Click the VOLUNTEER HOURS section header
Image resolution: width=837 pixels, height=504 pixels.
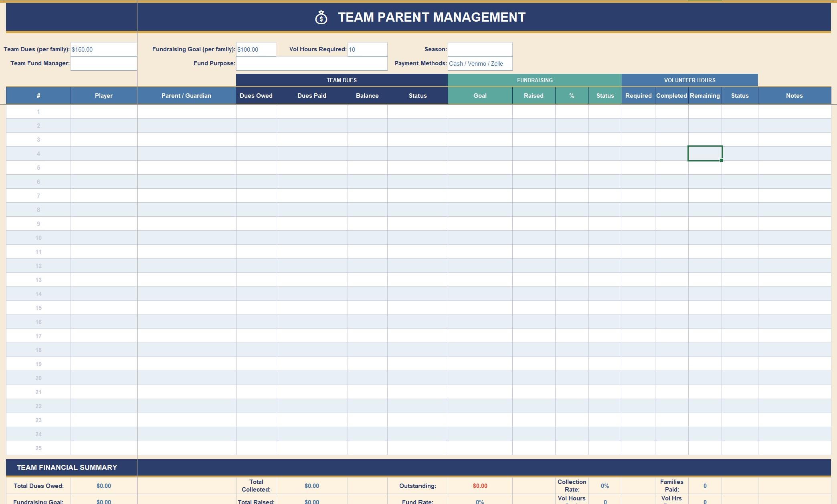pos(690,80)
